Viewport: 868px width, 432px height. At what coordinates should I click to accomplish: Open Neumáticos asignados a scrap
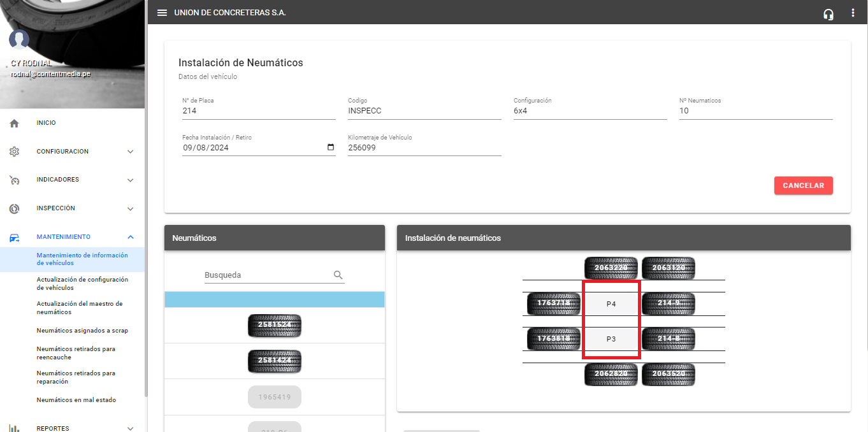[82, 331]
